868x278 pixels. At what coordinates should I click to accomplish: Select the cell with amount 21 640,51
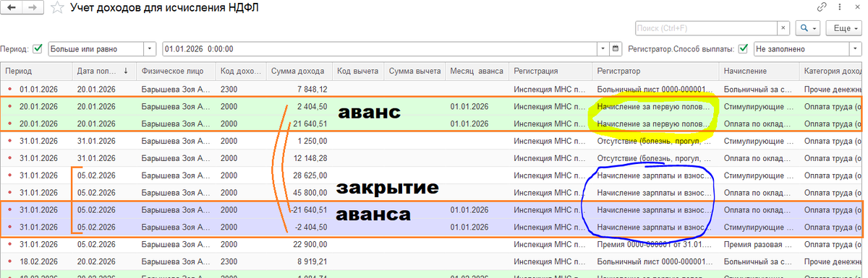pos(299,123)
